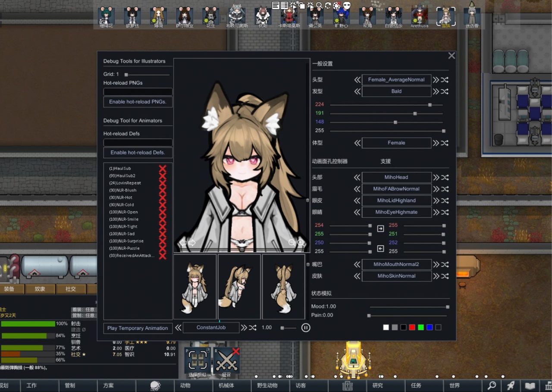Viewport: 552px width, 392px height.
Task: Shuffle the MihoLidHighland eyelid option
Action: [445, 201]
